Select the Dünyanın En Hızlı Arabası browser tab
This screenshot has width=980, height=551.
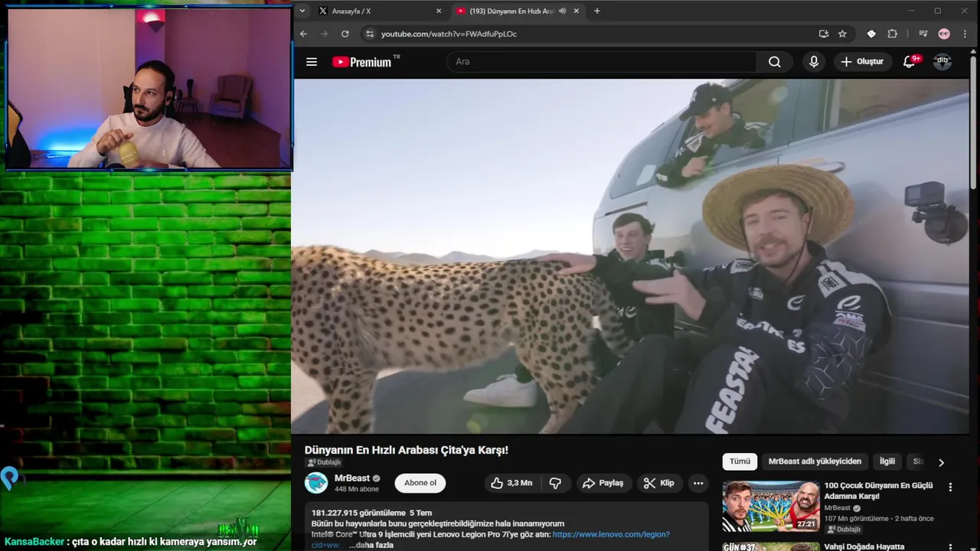coord(517,11)
